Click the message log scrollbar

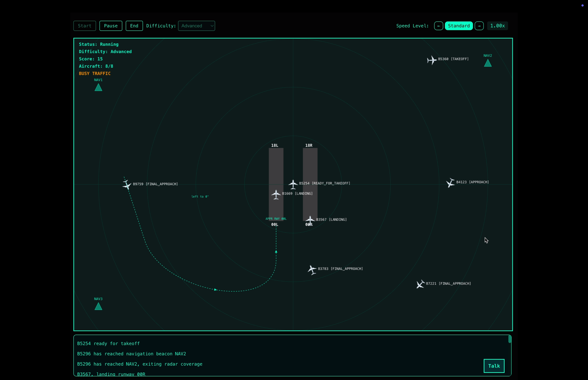click(x=510, y=339)
